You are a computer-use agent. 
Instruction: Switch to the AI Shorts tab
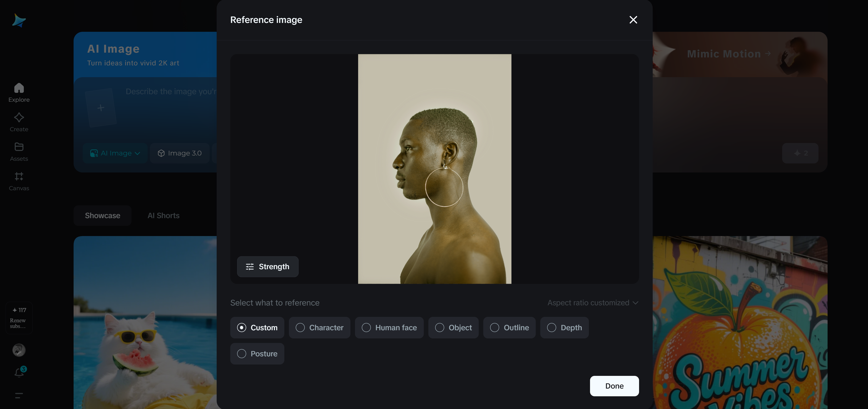164,215
